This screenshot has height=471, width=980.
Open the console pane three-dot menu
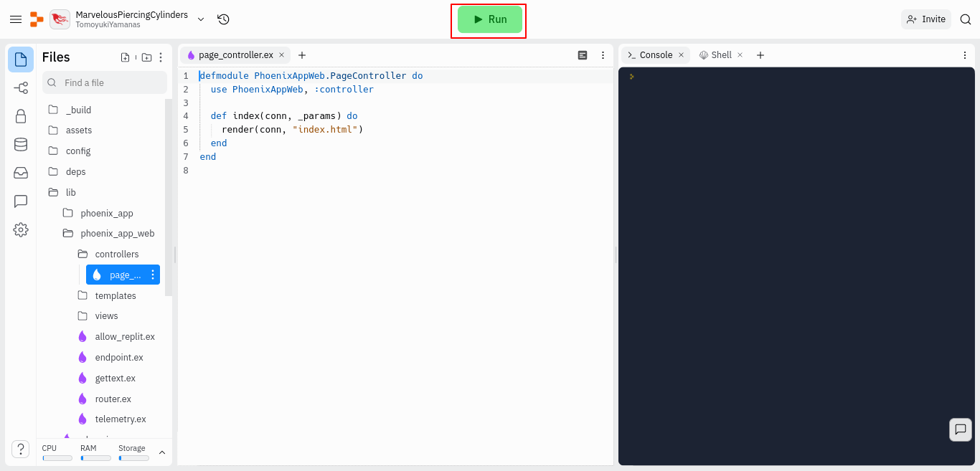coord(965,55)
